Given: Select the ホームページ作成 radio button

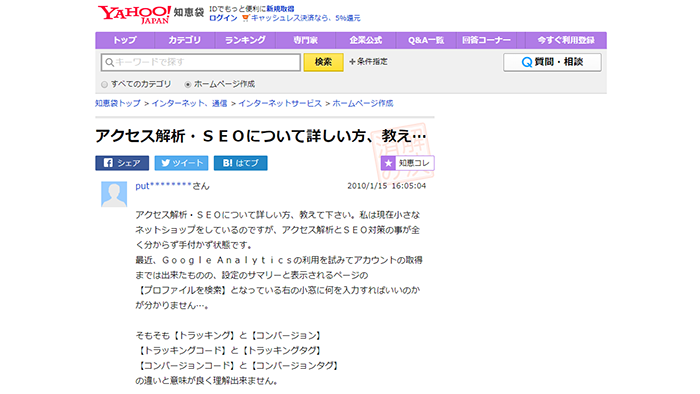Looking at the screenshot, I should click(x=188, y=84).
